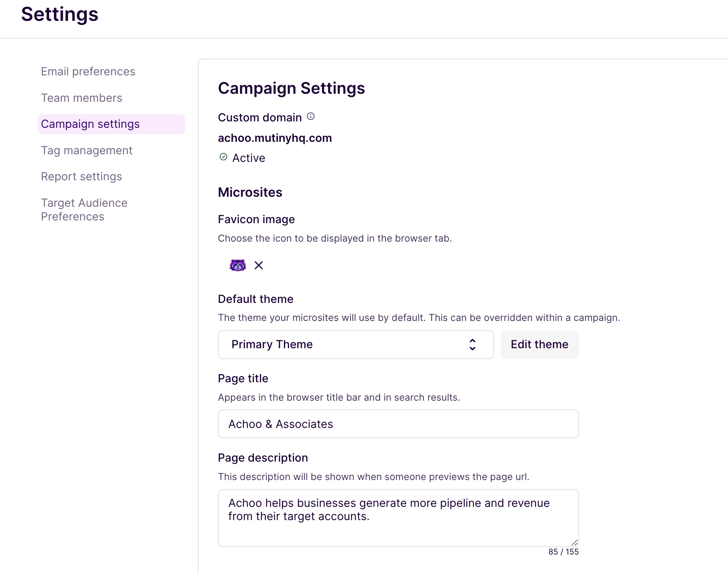Screen dimensions: 728x573
Task: Click the Settings page heading
Action: (60, 14)
